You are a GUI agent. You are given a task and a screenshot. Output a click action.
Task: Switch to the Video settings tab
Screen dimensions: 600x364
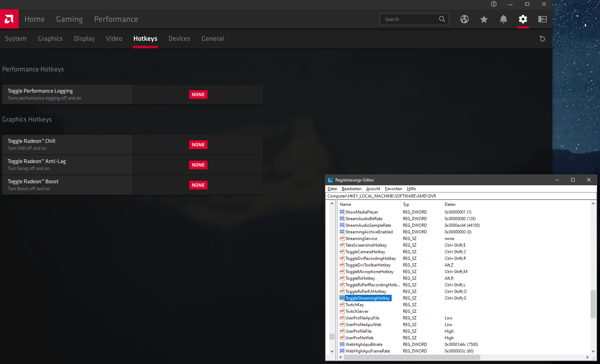[x=114, y=39]
